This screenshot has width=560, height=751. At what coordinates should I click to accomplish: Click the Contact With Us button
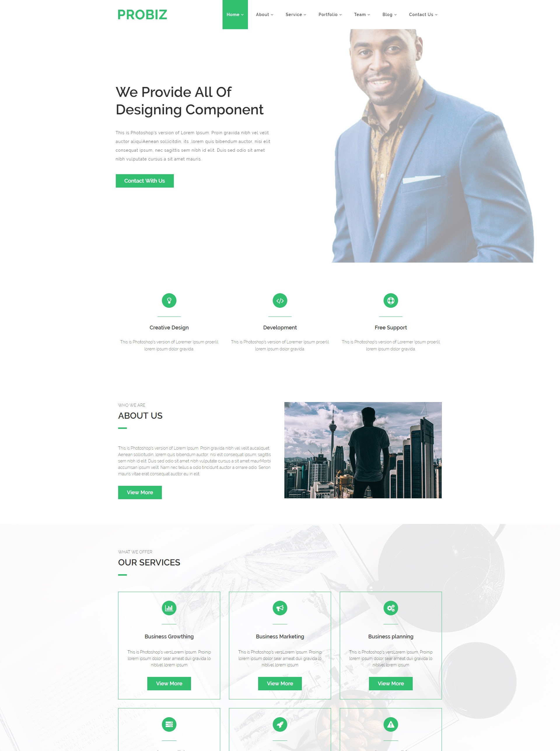tap(144, 181)
